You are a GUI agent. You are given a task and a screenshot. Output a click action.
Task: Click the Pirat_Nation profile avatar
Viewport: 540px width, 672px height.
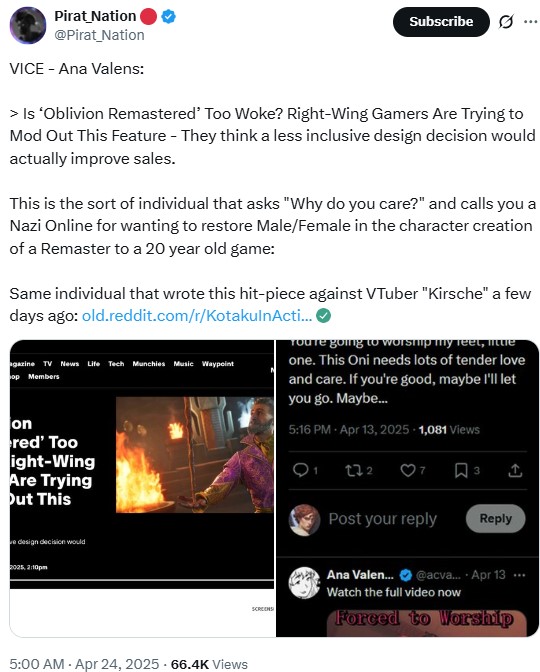point(28,25)
